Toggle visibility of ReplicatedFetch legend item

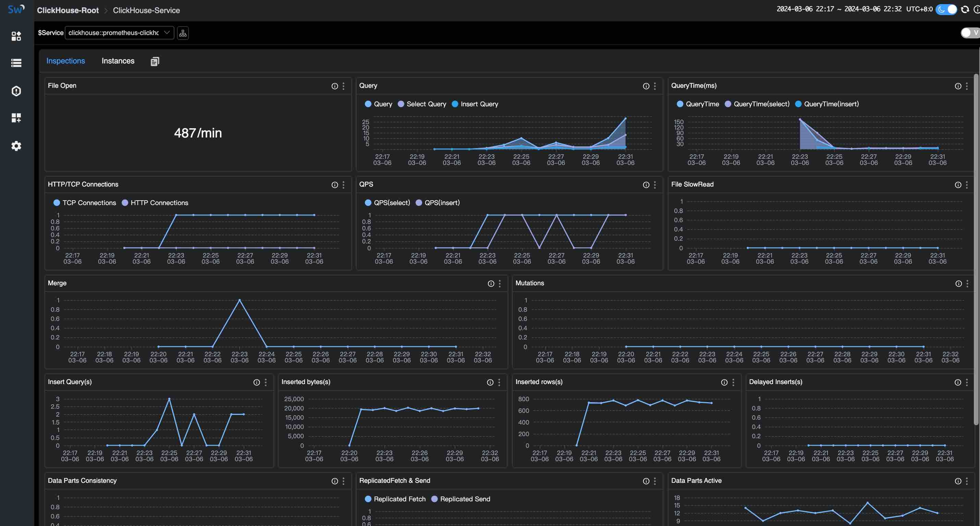[x=395, y=499]
